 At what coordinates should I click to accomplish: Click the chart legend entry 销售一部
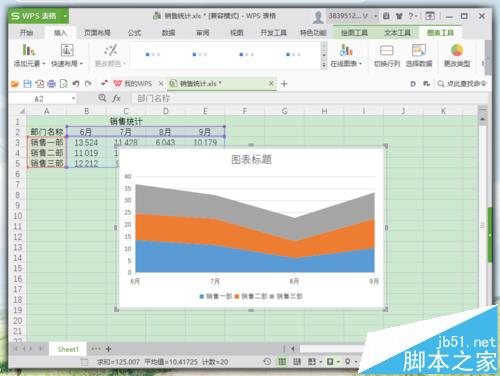click(x=215, y=296)
